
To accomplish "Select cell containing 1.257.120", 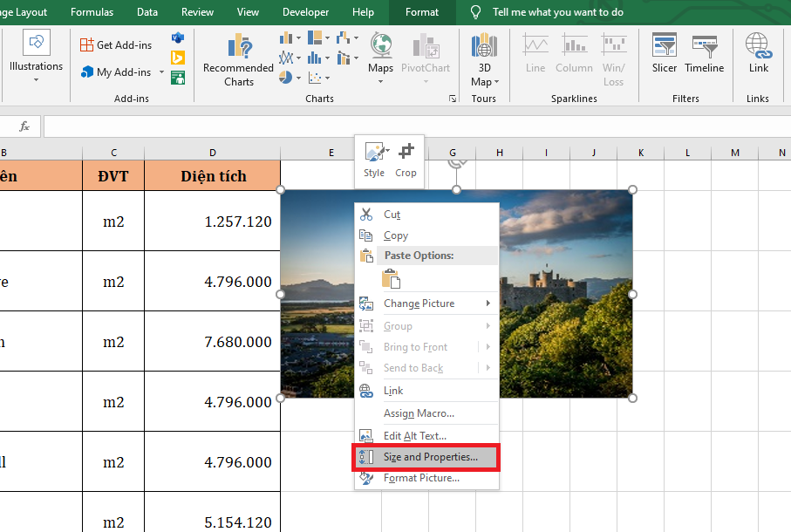I will [212, 222].
